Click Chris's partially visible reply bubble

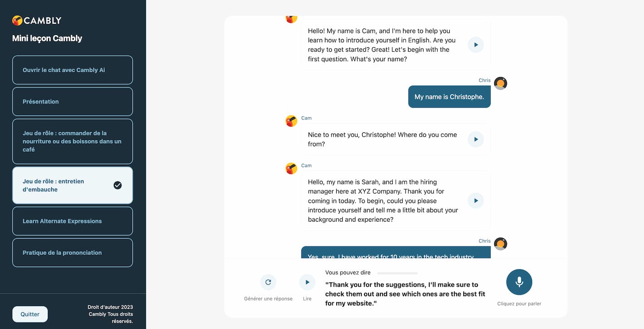(396, 254)
